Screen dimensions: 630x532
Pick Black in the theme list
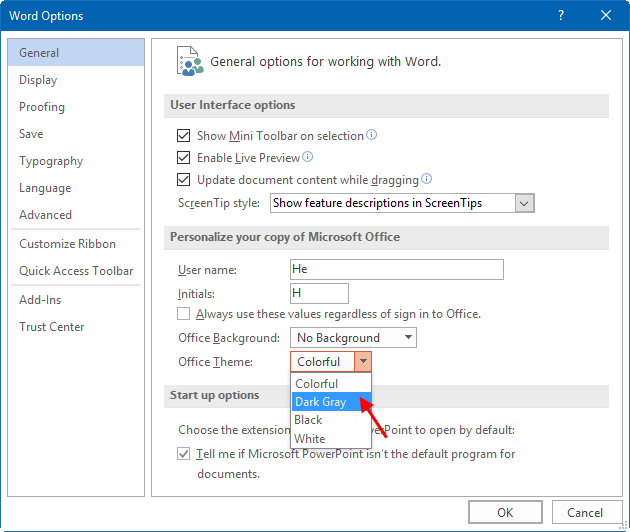[x=331, y=420]
